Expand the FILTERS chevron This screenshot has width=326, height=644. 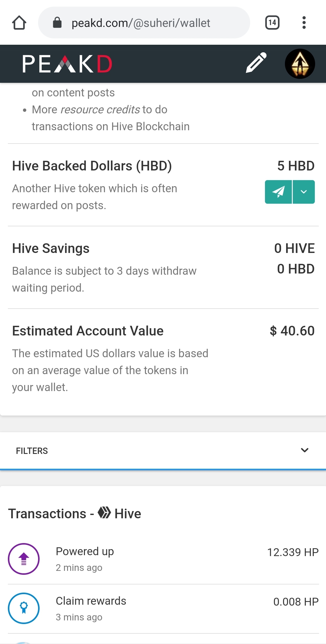(305, 450)
